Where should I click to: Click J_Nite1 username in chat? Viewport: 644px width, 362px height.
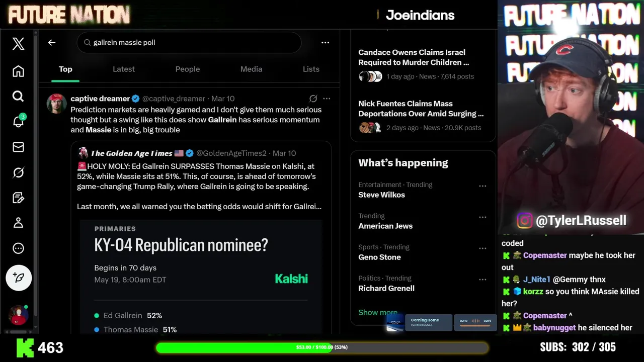537,280
